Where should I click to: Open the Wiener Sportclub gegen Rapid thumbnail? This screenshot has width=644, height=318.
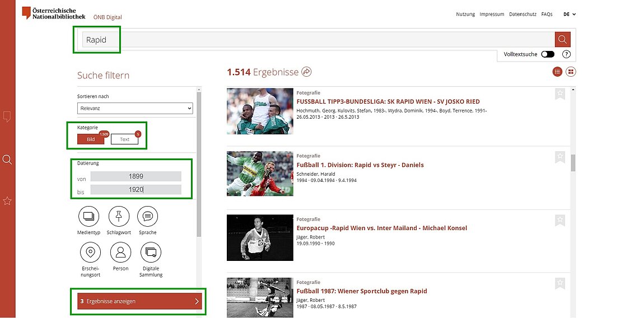point(260,297)
